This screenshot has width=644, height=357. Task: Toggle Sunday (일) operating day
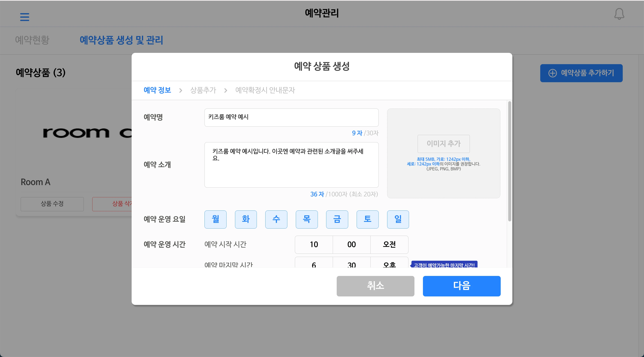[x=398, y=219]
